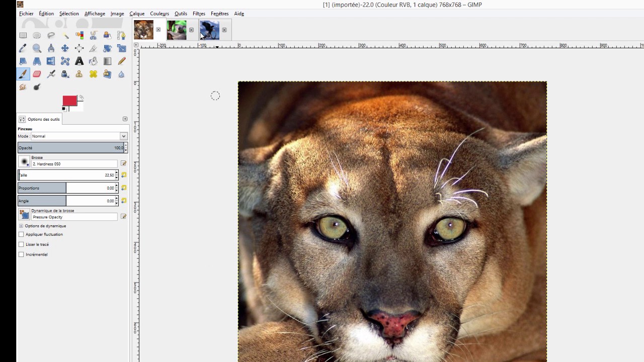Select the Alignment tool
Image resolution: width=644 pixels, height=362 pixels.
(79, 48)
